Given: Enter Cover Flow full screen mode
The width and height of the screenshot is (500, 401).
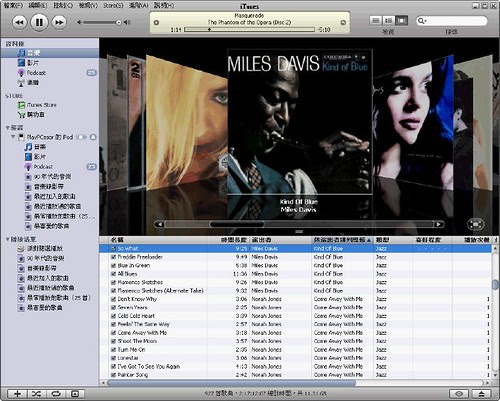Looking at the screenshot, I should click(476, 224).
